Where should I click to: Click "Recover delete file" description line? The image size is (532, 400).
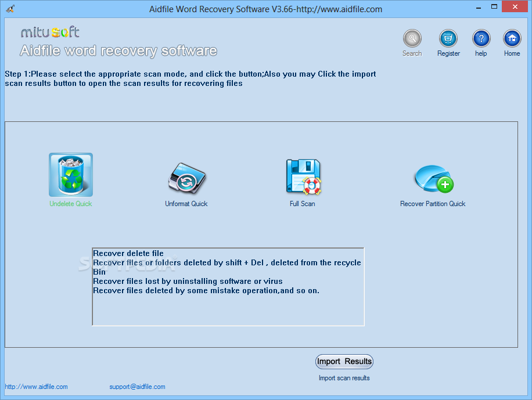point(128,254)
